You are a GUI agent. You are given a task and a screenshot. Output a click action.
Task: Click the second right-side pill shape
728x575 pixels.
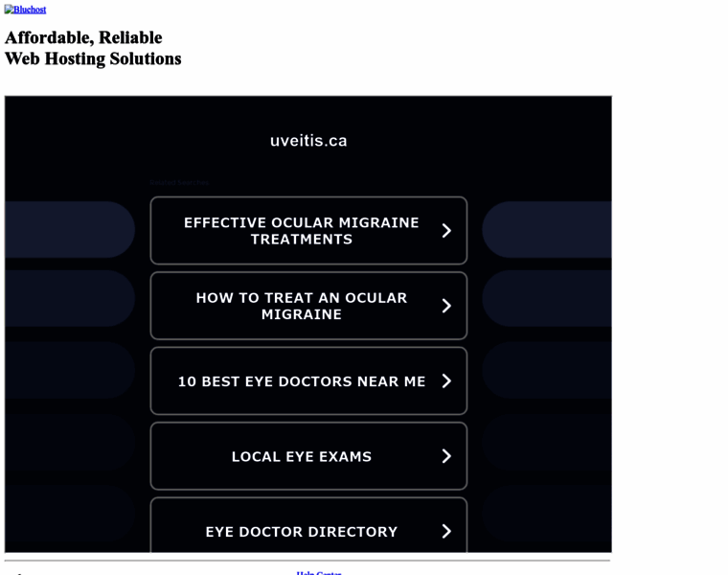tap(547, 298)
